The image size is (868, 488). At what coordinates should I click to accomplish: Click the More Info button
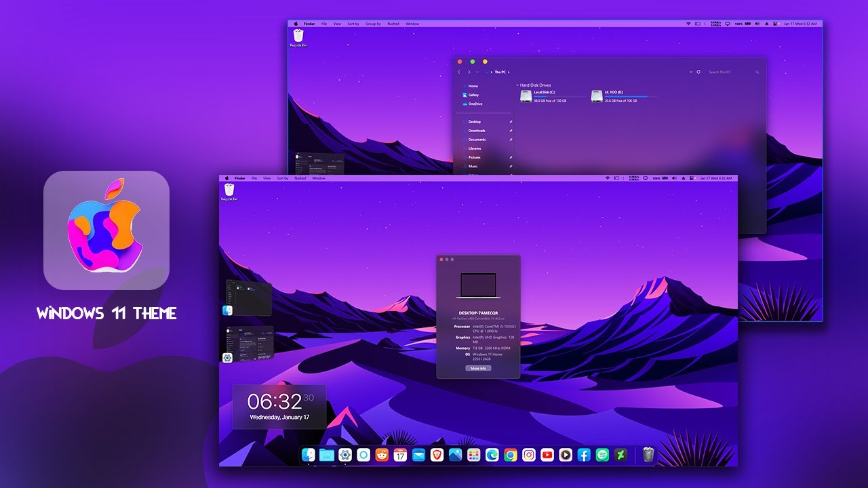coord(478,368)
